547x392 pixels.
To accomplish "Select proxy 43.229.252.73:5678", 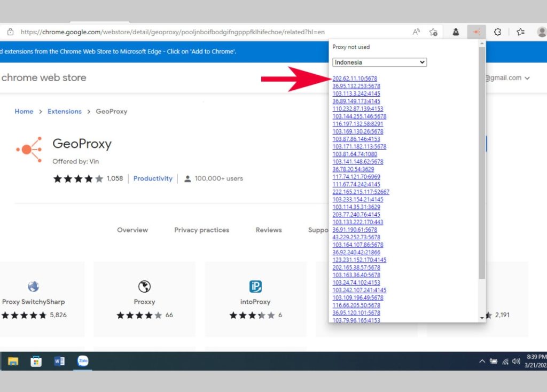I will pos(356,237).
